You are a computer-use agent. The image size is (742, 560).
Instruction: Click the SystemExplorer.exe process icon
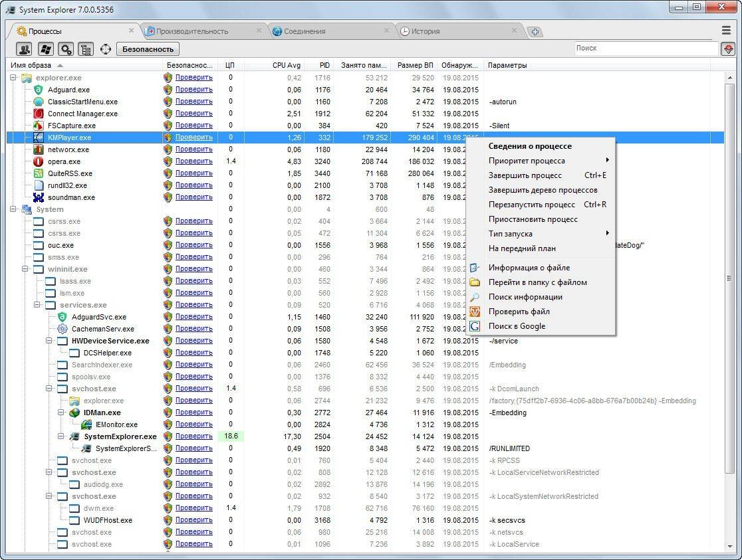pos(74,436)
